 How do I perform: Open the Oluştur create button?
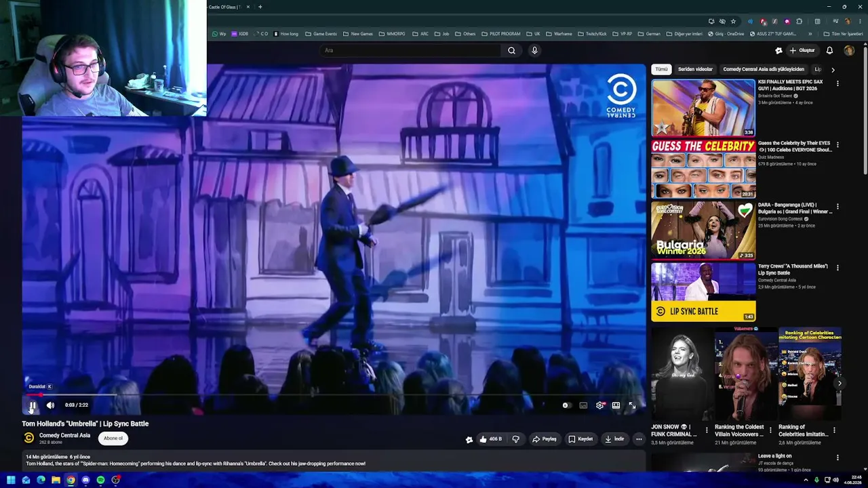[x=802, y=50]
